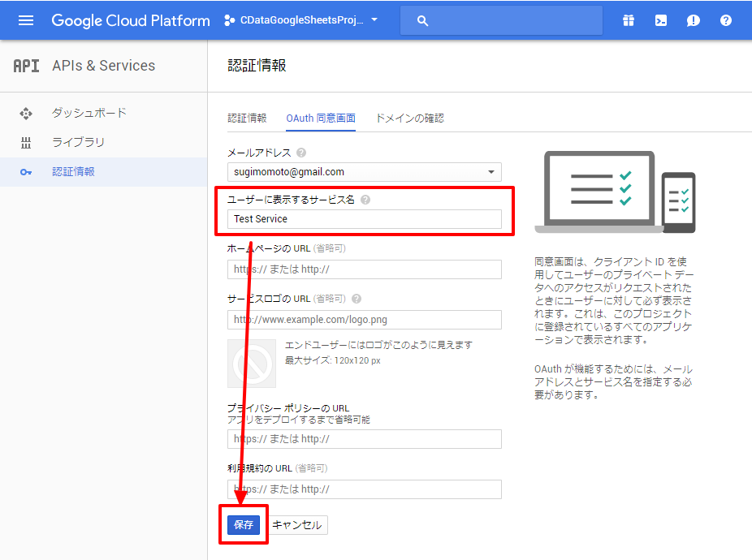Click the APIs & Services heading

coord(104,66)
